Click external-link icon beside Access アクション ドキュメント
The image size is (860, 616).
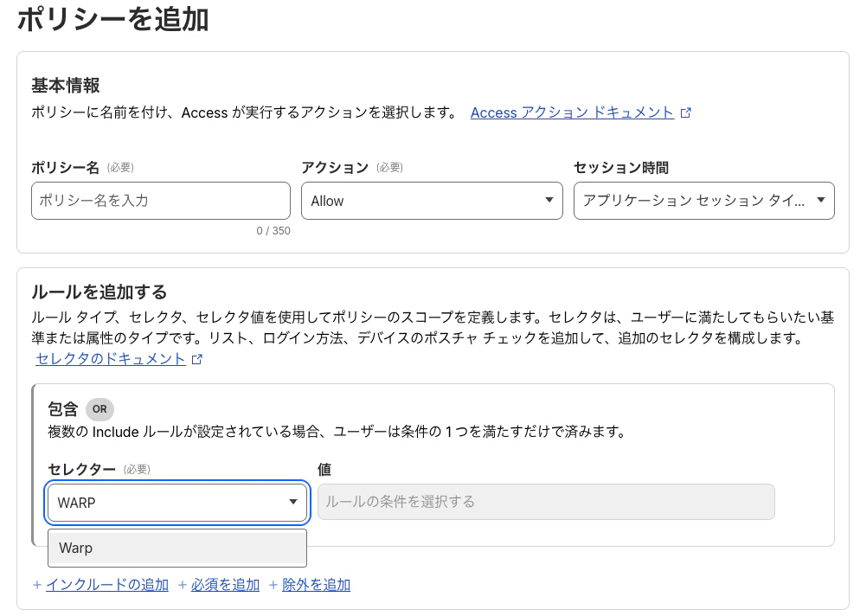[685, 113]
